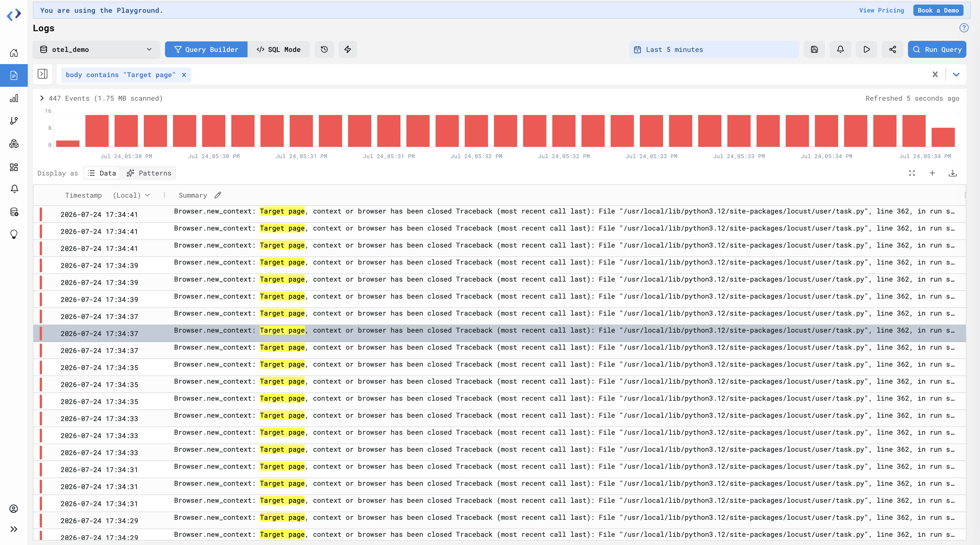Click the lightning bolt toolbar icon
980x545 pixels.
347,49
